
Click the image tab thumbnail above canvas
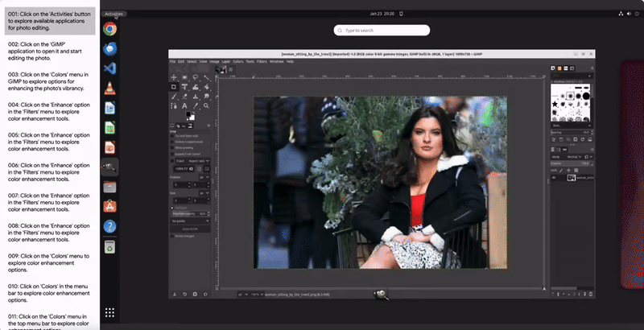221,69
